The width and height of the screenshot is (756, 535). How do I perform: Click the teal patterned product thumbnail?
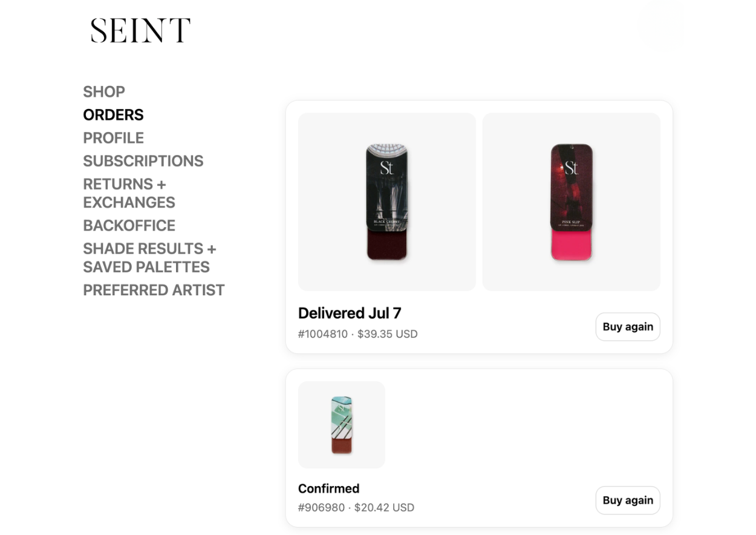(x=342, y=425)
